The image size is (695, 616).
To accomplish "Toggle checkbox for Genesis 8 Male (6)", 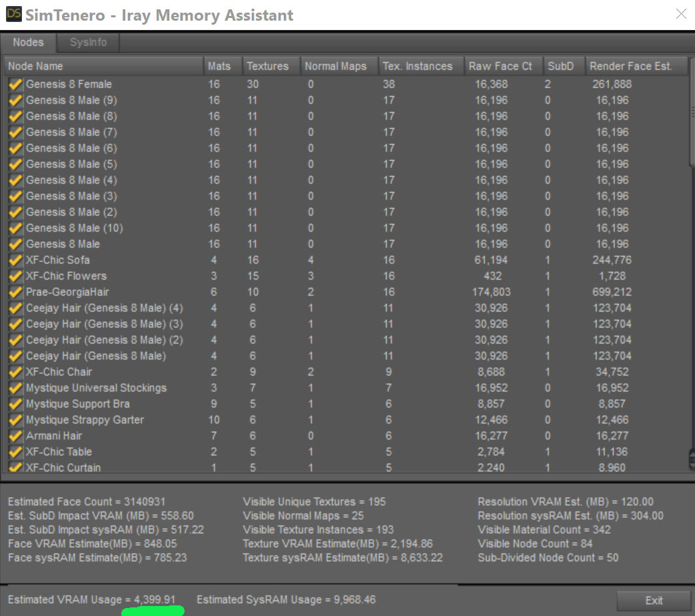I will [15, 148].
